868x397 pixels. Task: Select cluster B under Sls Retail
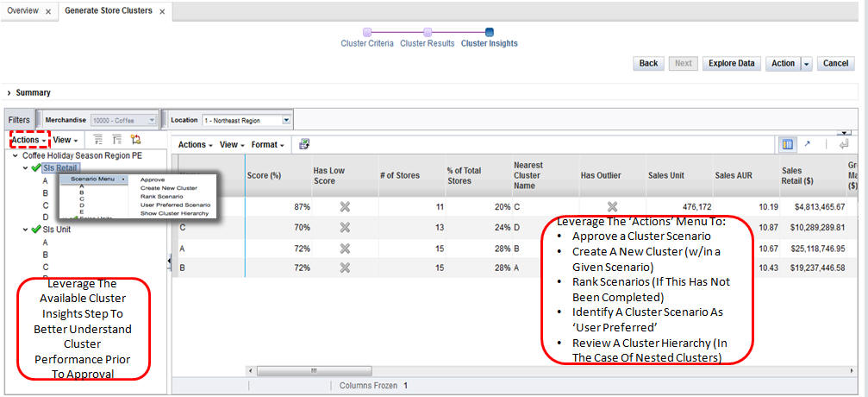46,193
